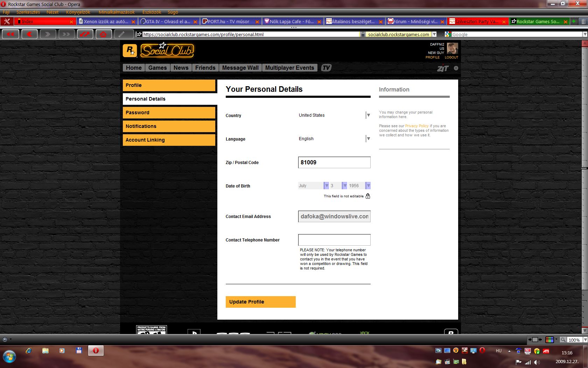Image resolution: width=588 pixels, height=368 pixels.
Task: Select Password in the sidebar
Action: (169, 113)
